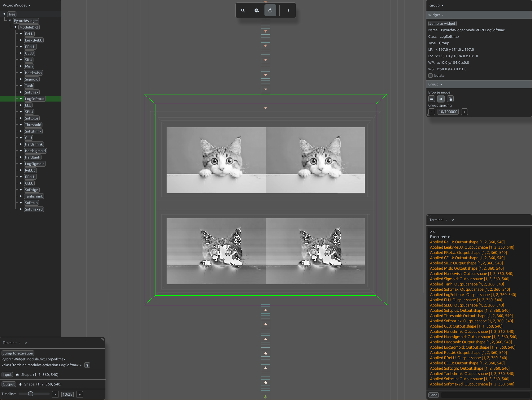Select the Threshold tree item
The width and height of the screenshot is (532, 400).
(33, 125)
